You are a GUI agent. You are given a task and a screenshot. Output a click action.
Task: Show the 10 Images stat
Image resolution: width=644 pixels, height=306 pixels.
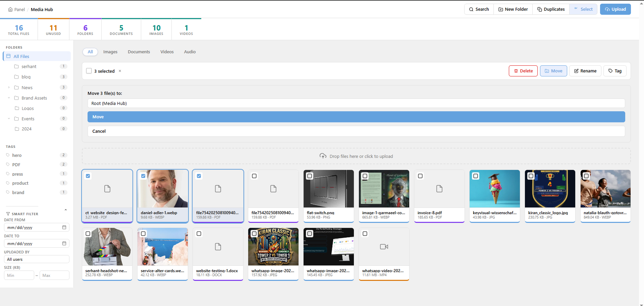156,29
